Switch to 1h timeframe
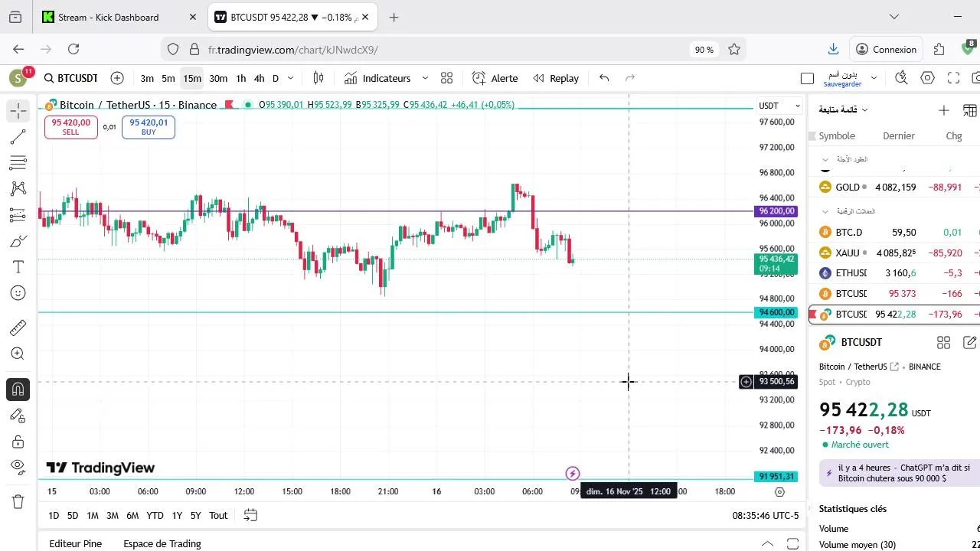This screenshot has width=980, height=551. 241,78
